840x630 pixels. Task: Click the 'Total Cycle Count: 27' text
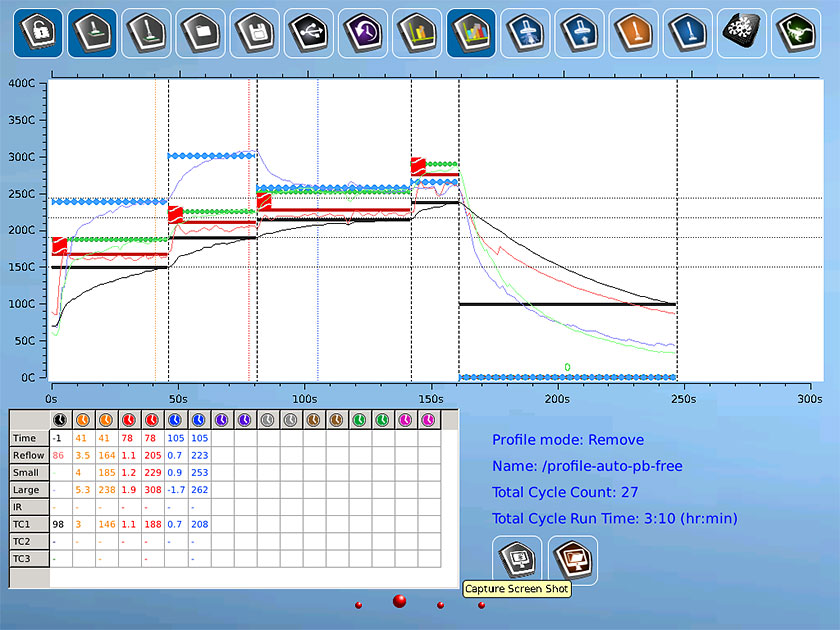[565, 492]
